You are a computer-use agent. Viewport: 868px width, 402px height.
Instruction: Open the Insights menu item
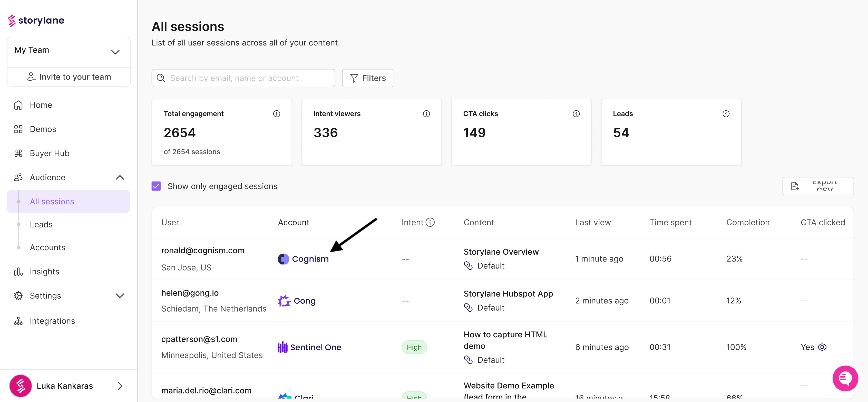pos(44,272)
